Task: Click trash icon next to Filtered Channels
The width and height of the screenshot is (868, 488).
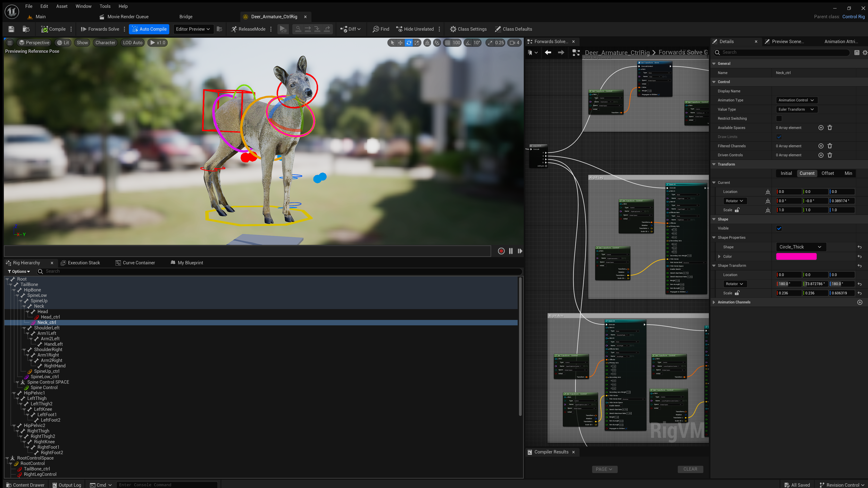Action: [x=830, y=146]
